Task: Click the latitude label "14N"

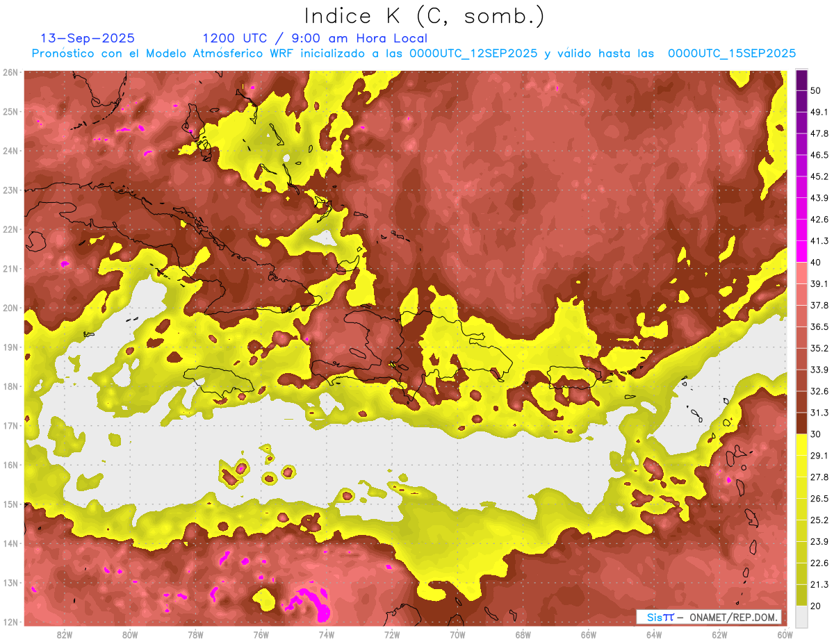Action: (10, 543)
